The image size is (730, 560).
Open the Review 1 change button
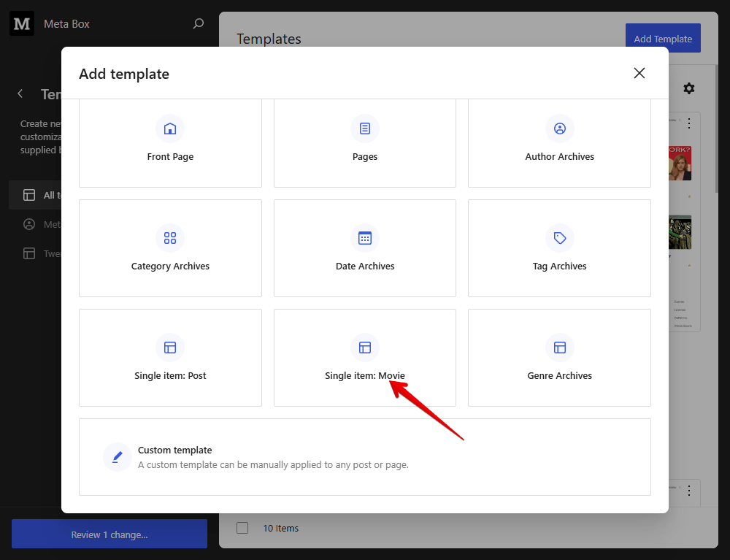(109, 534)
